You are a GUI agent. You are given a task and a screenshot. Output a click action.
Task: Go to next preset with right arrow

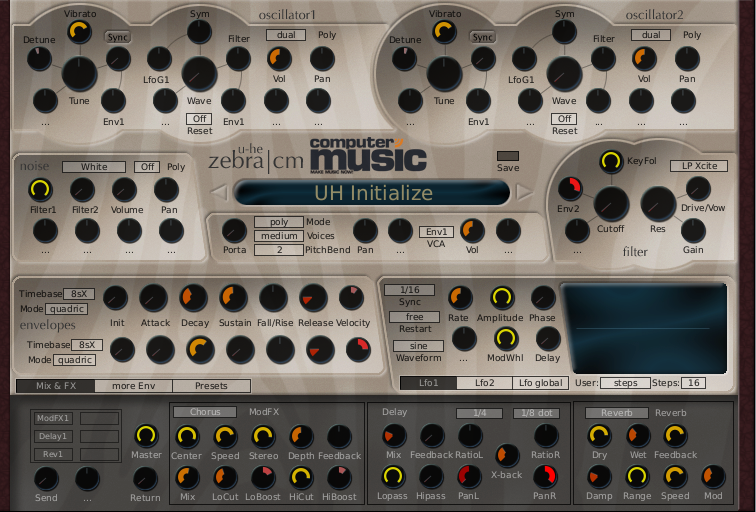pyautogui.click(x=523, y=193)
